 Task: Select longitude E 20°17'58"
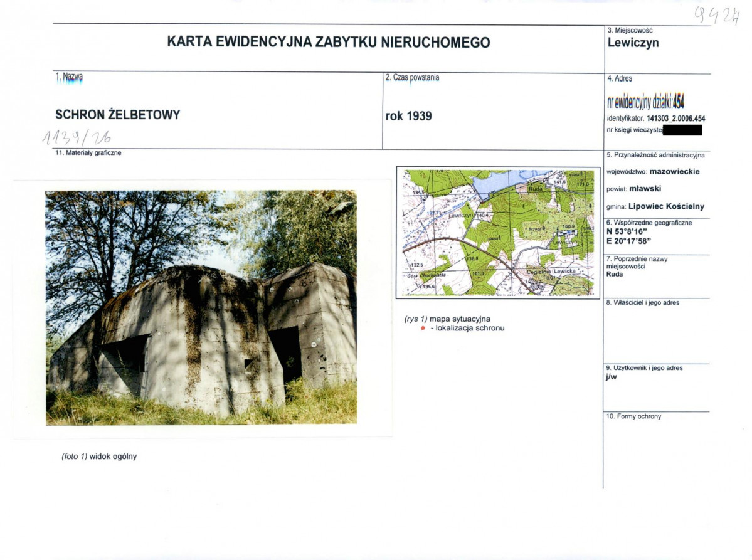[628, 241]
